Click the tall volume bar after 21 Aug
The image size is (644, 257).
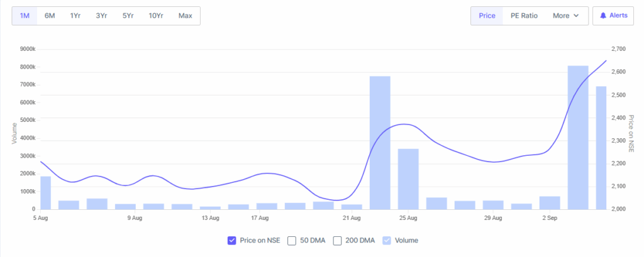[x=380, y=143]
